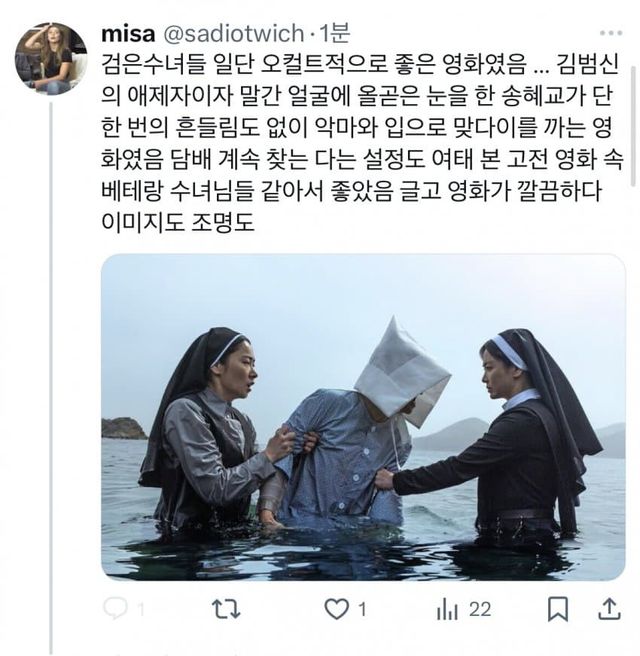Like the tweet with the heart icon

point(337,609)
